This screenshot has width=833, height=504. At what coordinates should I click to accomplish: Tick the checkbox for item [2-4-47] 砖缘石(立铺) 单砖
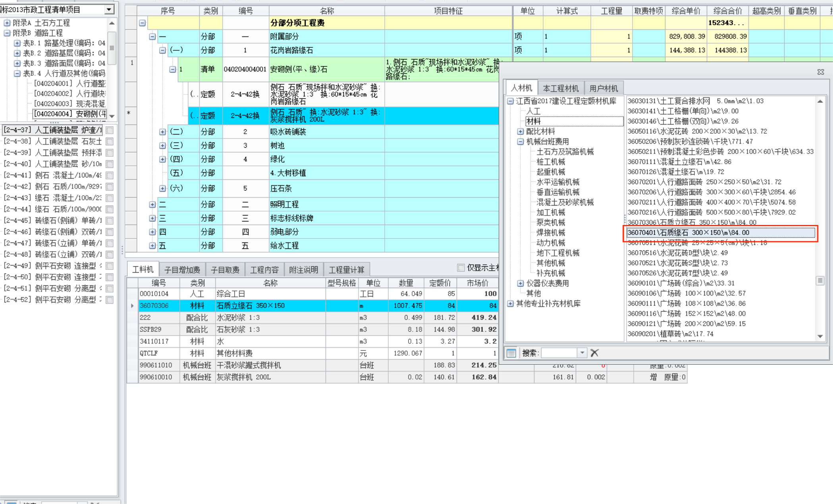tap(110, 243)
